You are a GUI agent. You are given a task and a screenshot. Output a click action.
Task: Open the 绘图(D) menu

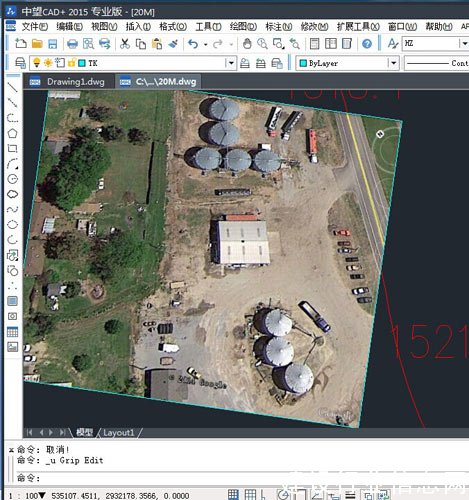point(243,26)
